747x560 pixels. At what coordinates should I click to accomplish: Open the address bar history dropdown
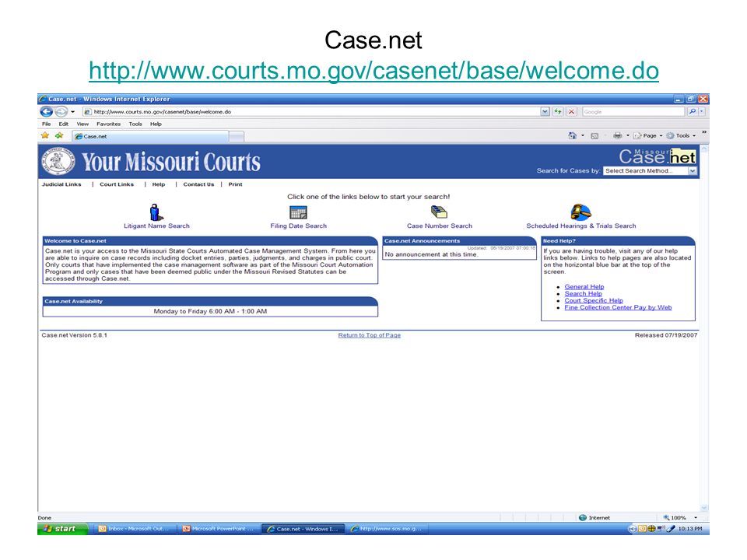545,111
